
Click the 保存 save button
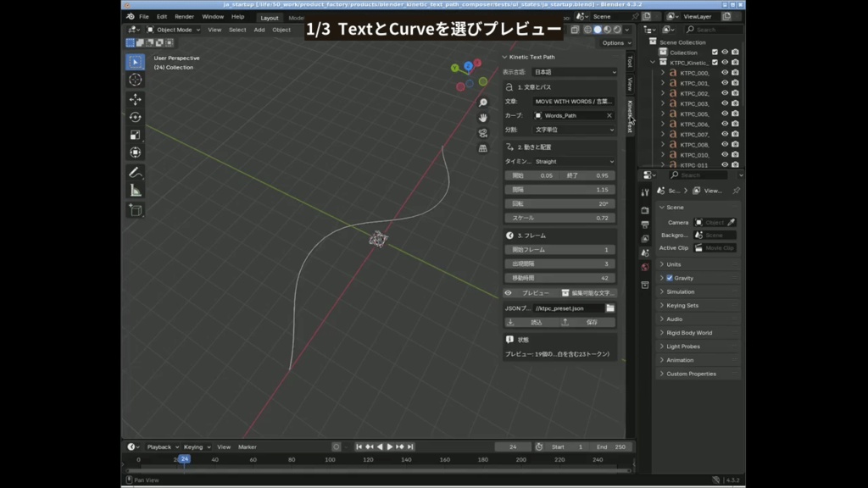(x=587, y=323)
